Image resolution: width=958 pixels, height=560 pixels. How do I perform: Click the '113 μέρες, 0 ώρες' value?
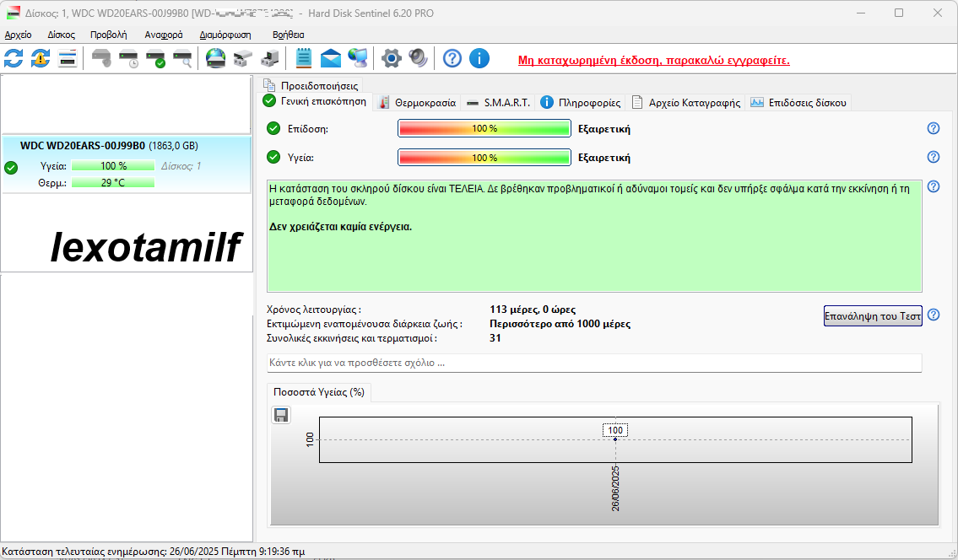(x=533, y=310)
